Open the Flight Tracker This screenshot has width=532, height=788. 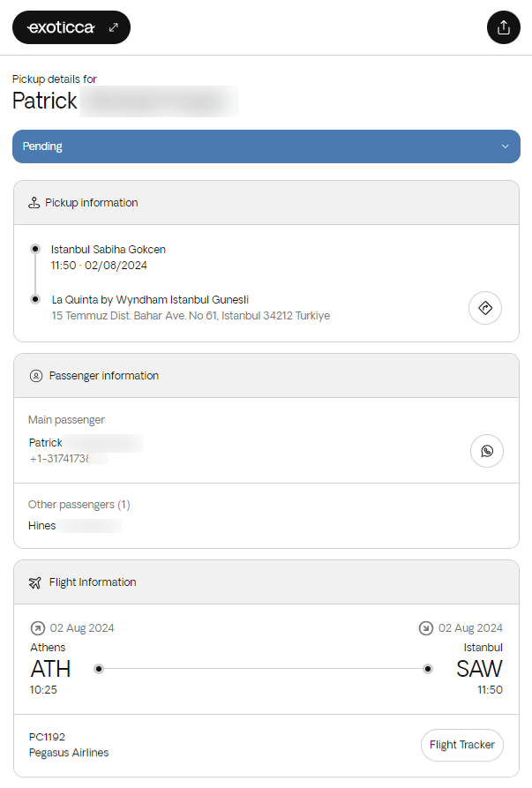coord(461,745)
